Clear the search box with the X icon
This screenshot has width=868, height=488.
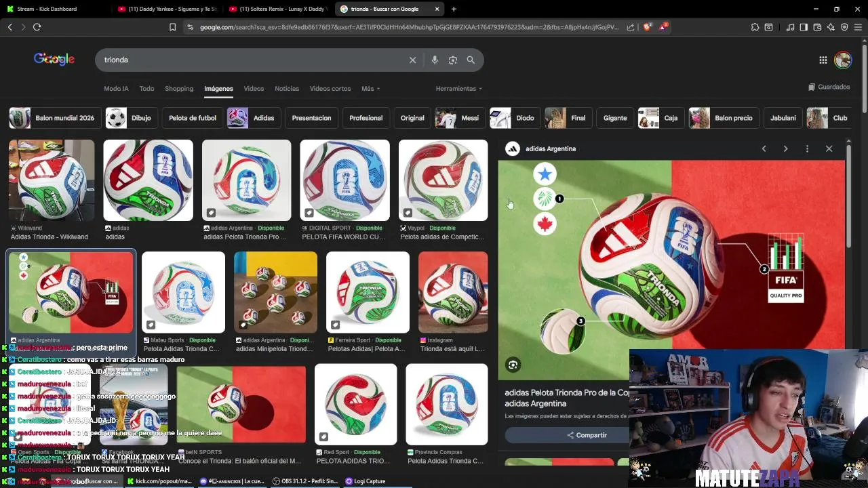coord(412,60)
